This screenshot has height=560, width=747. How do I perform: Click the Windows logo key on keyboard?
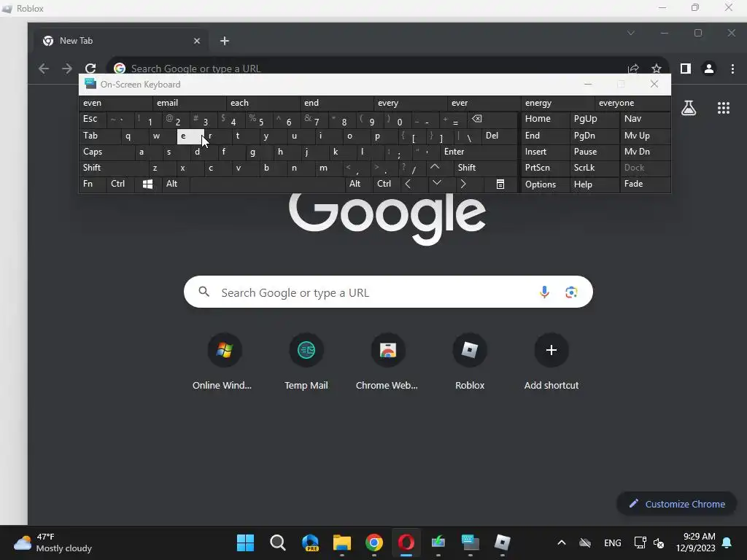pos(147,184)
